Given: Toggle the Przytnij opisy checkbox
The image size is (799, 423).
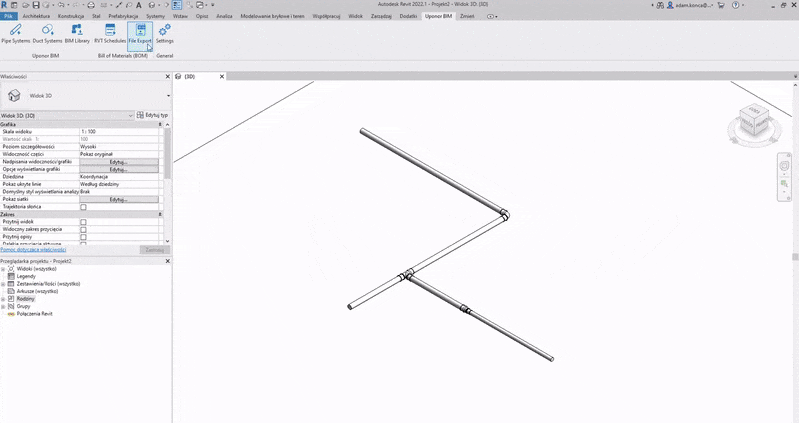Looking at the screenshot, I should [84, 237].
